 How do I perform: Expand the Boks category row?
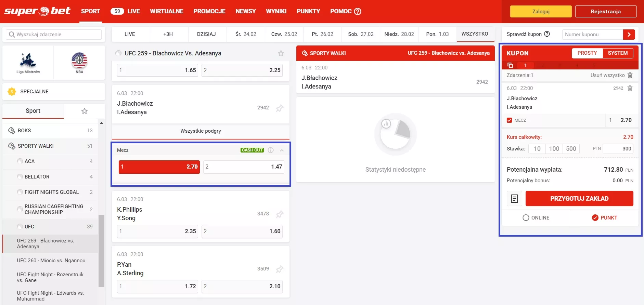(50, 131)
